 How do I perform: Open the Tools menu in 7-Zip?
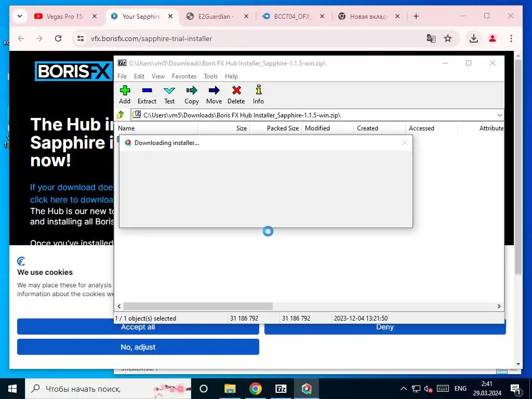click(x=210, y=76)
